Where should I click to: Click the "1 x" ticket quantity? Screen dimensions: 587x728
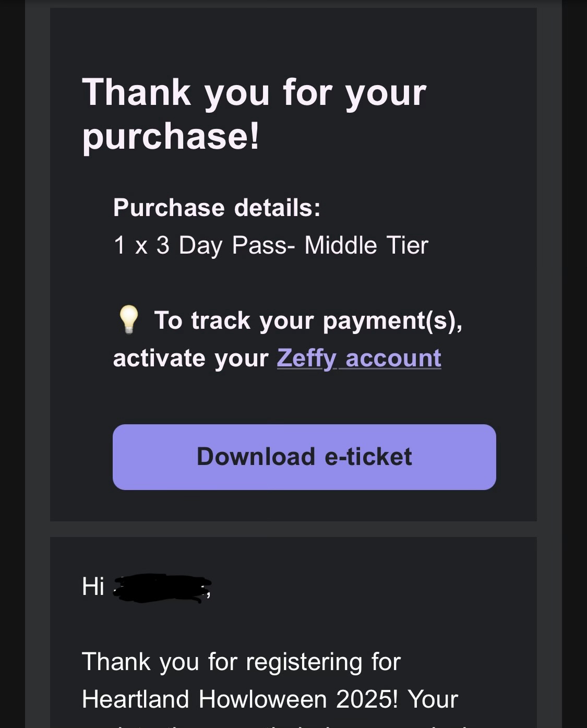[130, 245]
